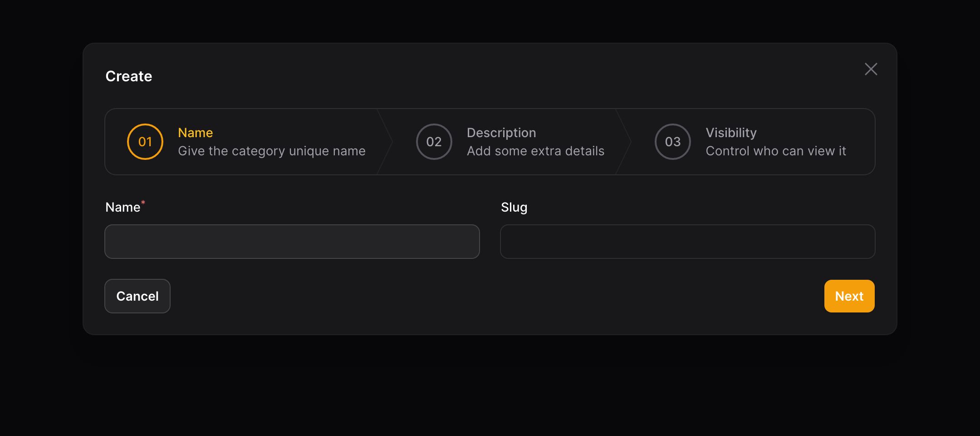Click "Give the category unique name" text
The width and height of the screenshot is (980, 436).
click(x=272, y=151)
